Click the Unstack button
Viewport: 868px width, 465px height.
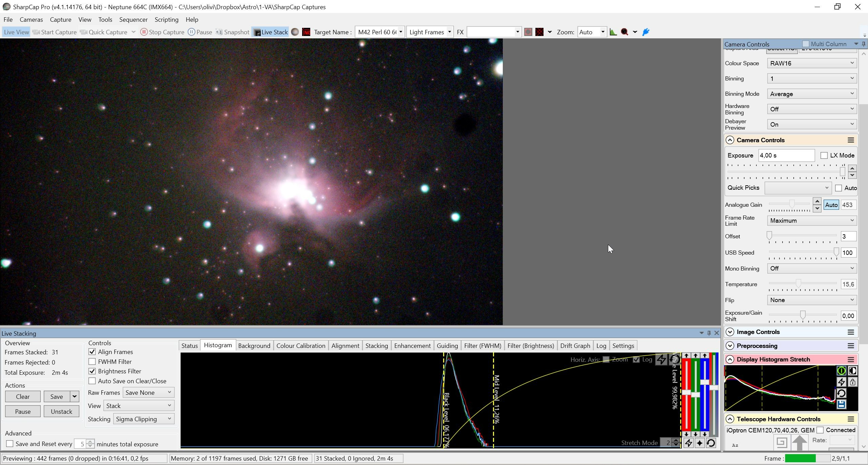point(61,411)
